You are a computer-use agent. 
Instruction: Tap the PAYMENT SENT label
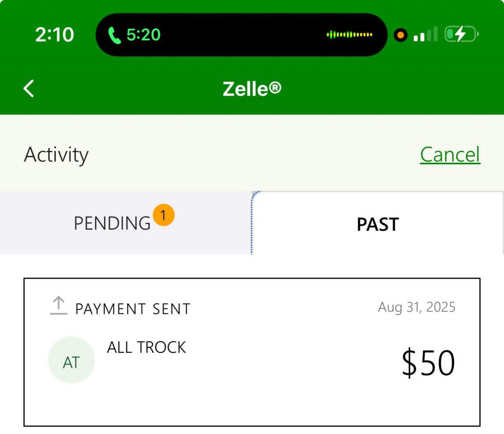133,309
